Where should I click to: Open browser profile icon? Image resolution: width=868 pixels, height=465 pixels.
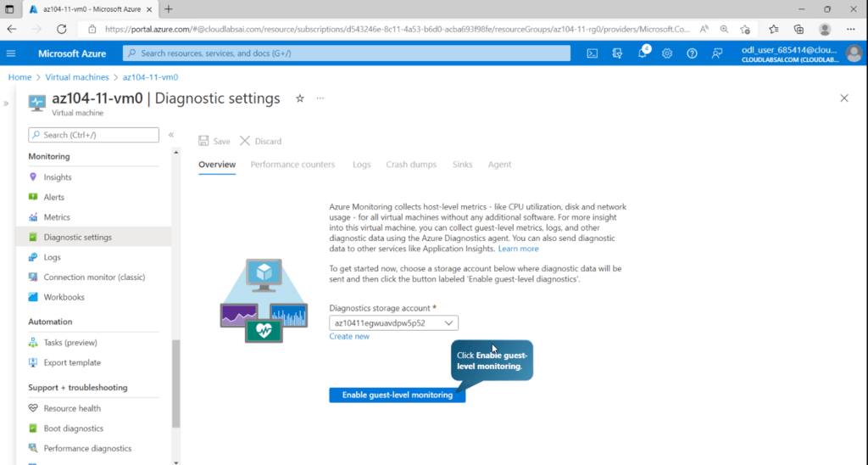pos(825,30)
